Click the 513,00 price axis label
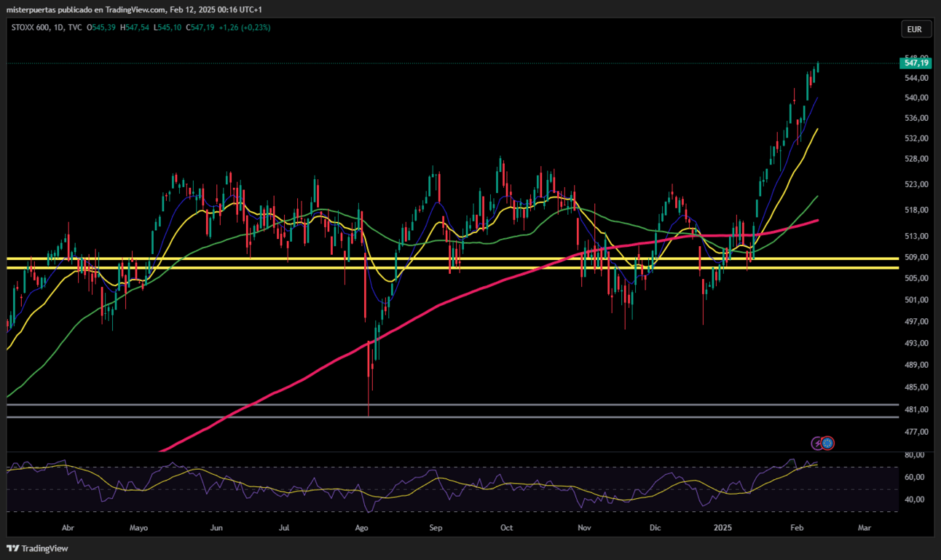Image resolution: width=941 pixels, height=560 pixels. (x=916, y=236)
